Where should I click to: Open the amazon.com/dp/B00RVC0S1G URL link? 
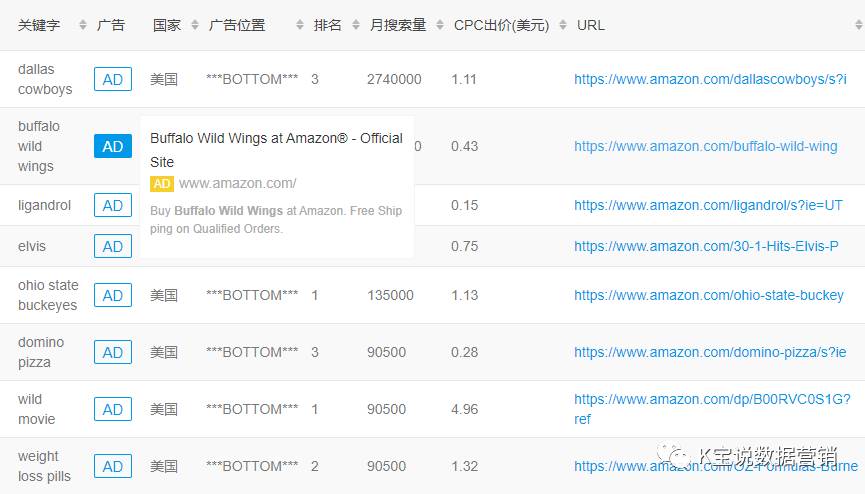(x=712, y=409)
